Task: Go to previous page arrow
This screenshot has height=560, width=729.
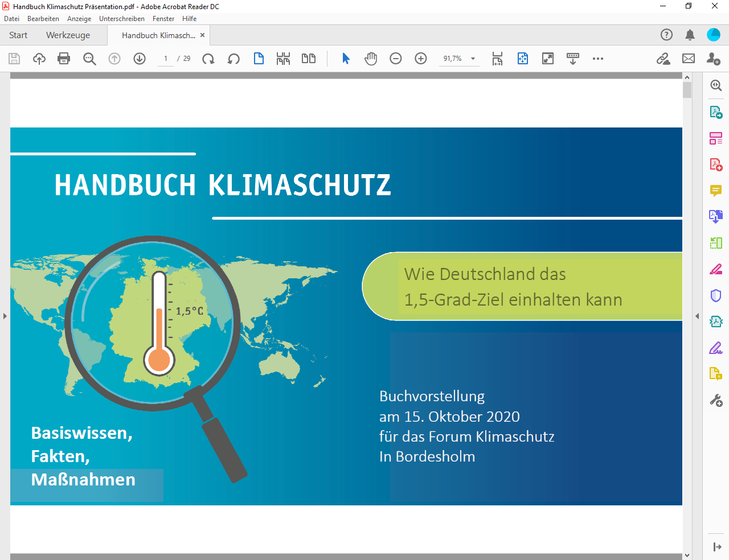Action: click(x=114, y=59)
